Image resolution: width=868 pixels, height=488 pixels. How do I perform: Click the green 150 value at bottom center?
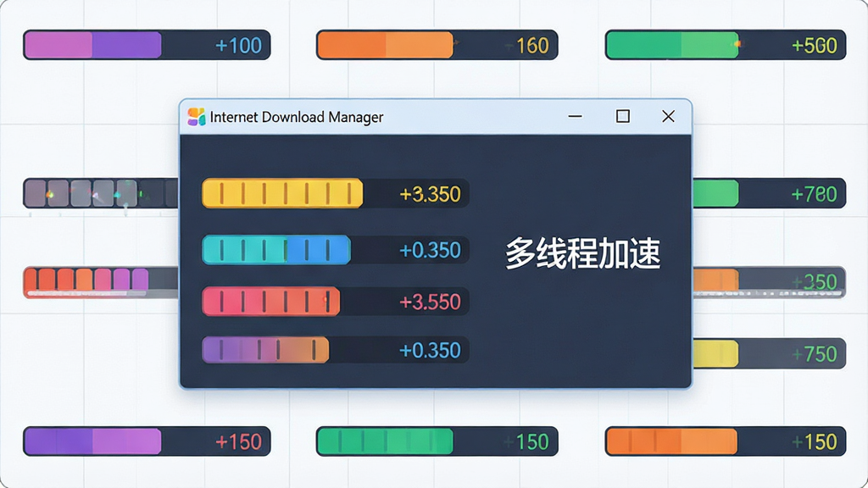pos(532,442)
